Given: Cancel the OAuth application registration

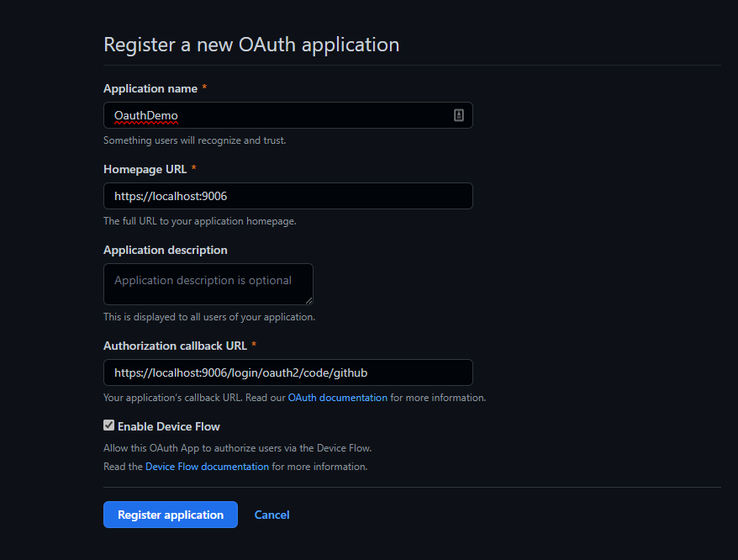Looking at the screenshot, I should (x=271, y=515).
